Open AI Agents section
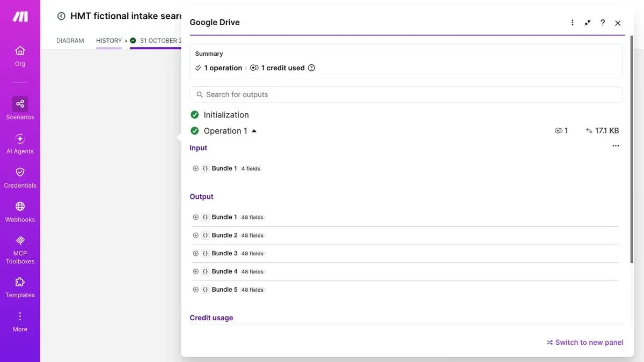644x362 pixels. (20, 144)
